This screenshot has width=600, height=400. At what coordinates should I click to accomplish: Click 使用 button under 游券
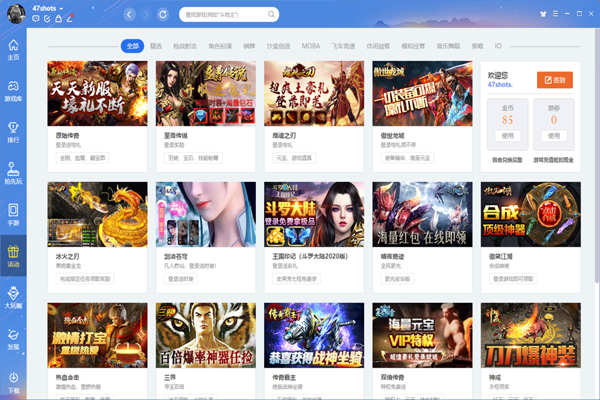[x=554, y=135]
